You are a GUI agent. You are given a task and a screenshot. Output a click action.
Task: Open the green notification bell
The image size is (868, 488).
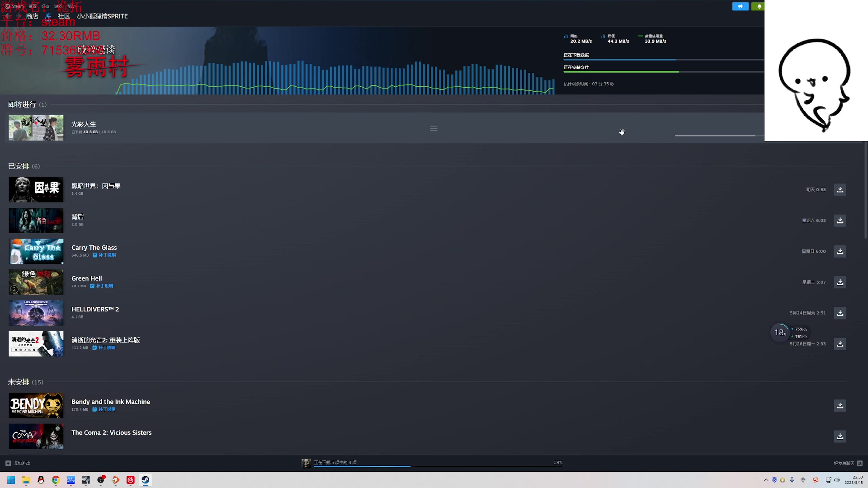pos(758,6)
